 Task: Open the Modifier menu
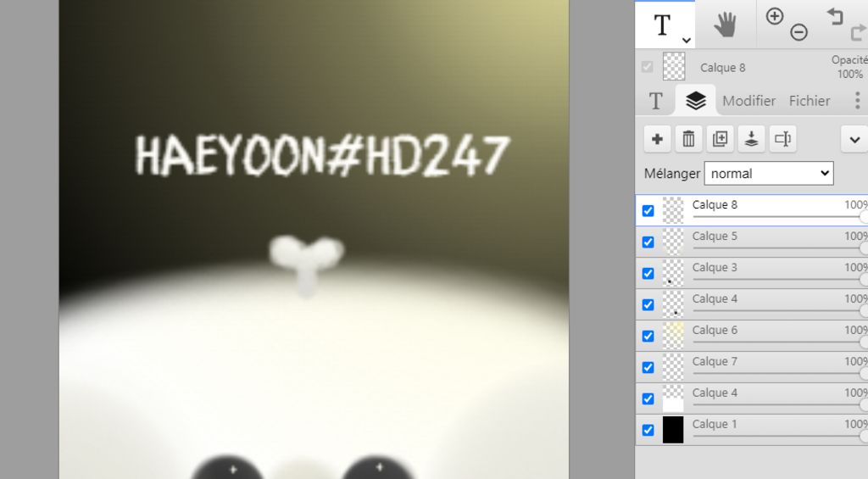[x=748, y=101]
